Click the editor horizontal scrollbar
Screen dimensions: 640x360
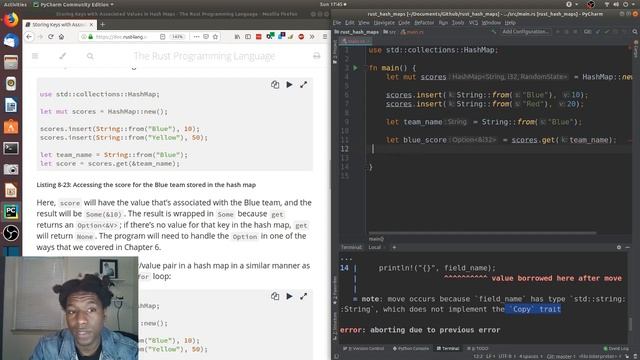click(x=482, y=233)
